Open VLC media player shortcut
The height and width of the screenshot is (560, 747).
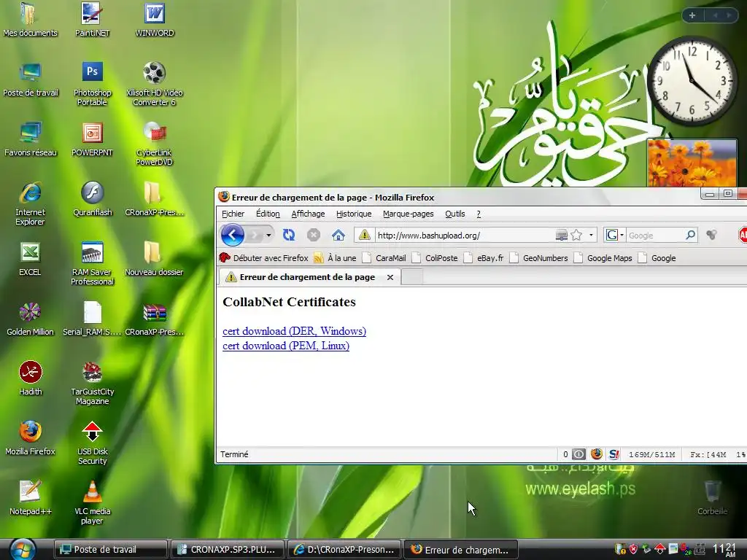tap(92, 503)
